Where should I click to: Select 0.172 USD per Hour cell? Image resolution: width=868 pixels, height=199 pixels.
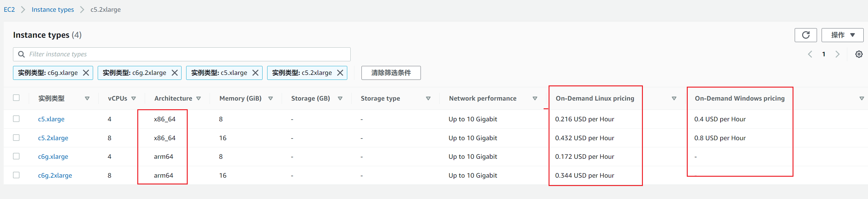[585, 157]
